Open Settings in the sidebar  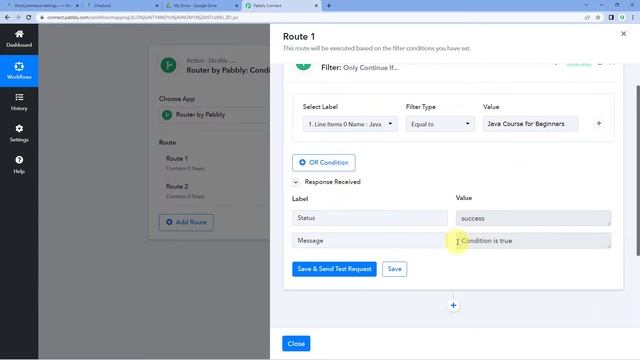click(x=19, y=133)
